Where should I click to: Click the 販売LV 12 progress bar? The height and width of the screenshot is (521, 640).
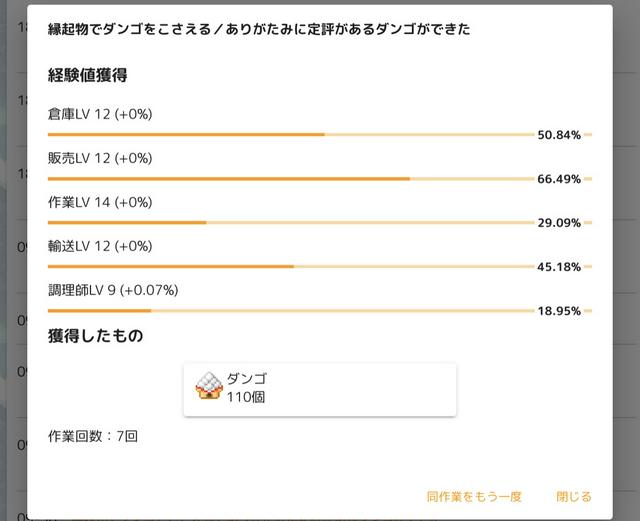click(290, 178)
